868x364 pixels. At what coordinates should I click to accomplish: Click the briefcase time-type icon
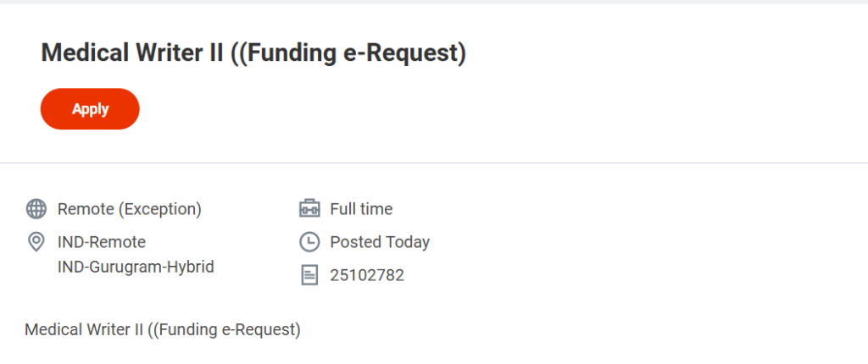point(309,209)
